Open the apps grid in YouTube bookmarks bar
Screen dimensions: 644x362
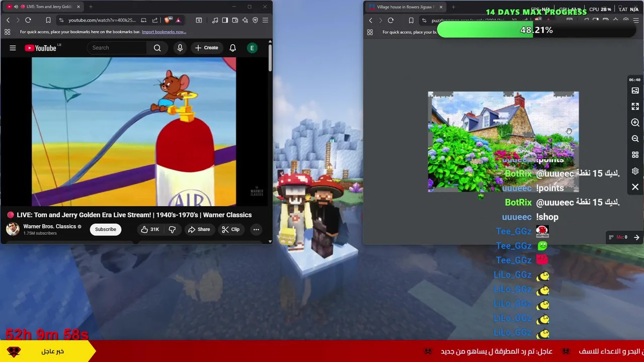tap(7, 32)
